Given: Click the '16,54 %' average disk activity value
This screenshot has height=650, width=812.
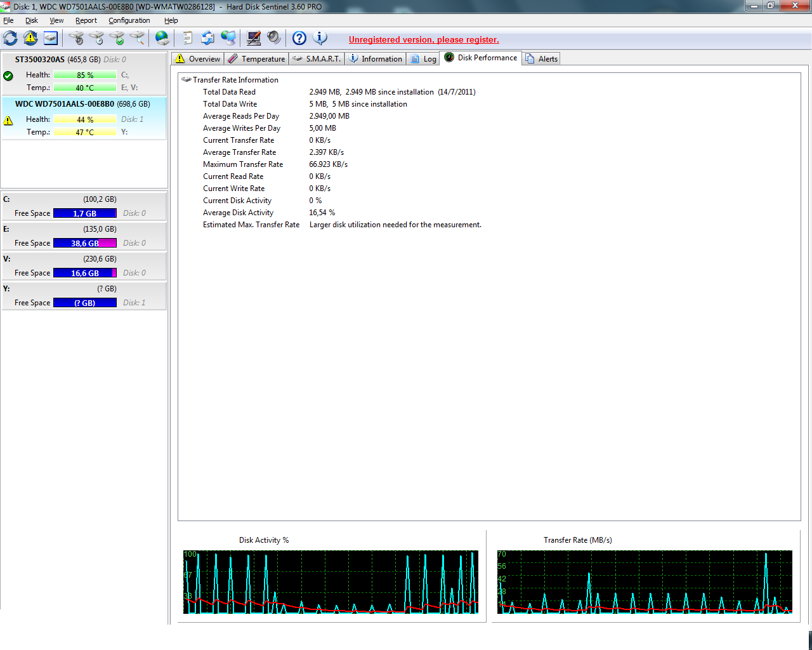Looking at the screenshot, I should [x=322, y=213].
